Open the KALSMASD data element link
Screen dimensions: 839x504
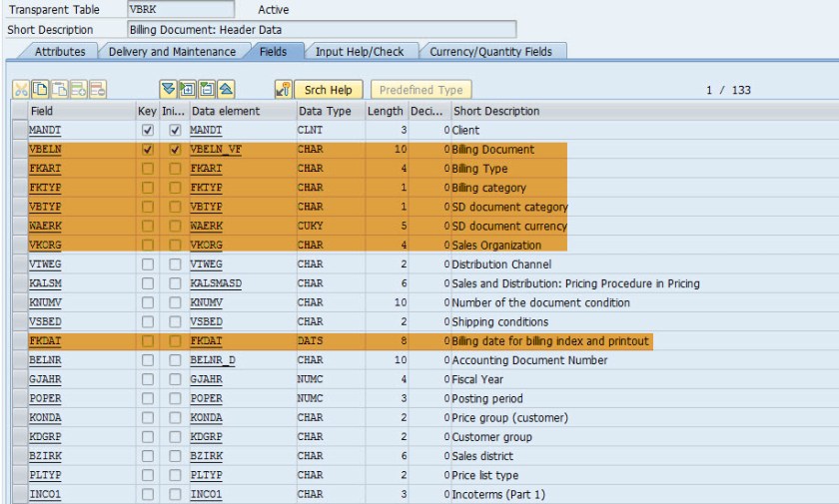[x=216, y=283]
